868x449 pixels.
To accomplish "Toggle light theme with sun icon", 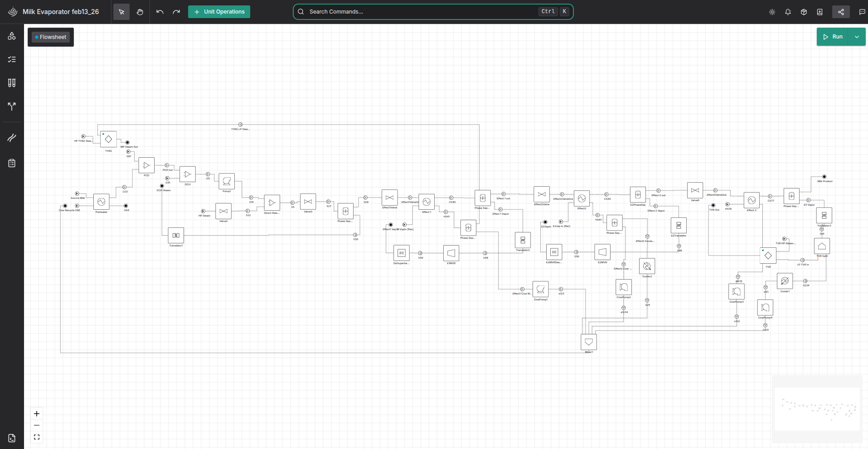I will 772,12.
